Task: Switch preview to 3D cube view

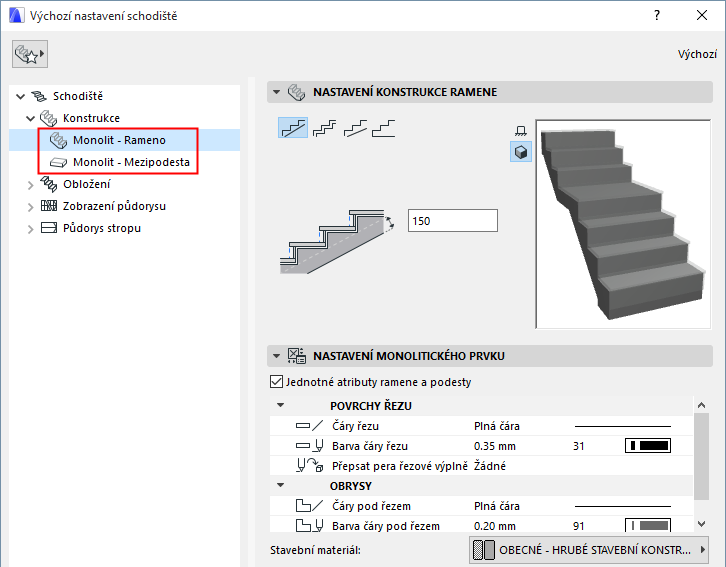Action: coord(521,152)
